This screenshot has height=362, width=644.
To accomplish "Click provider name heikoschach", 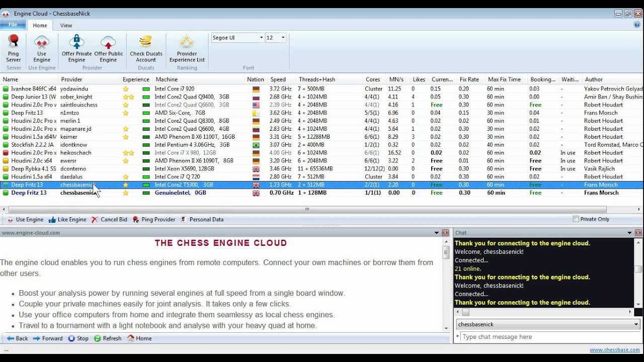I will pos(75,153).
